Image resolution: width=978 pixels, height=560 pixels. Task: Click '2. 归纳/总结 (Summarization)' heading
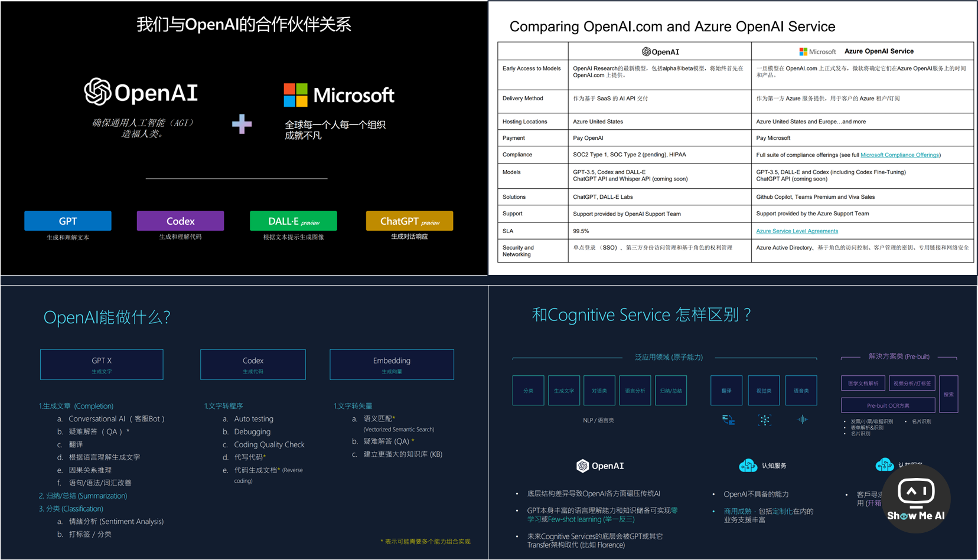83,496
